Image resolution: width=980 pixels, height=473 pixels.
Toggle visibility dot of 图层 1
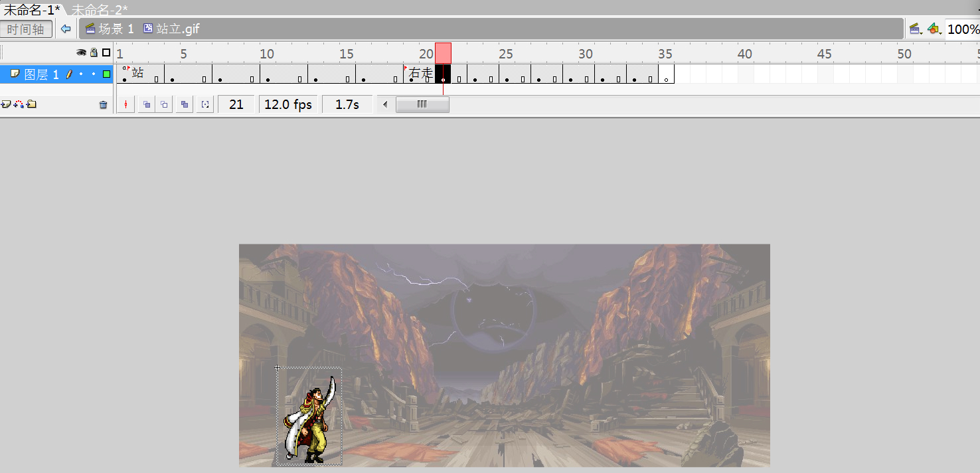click(81, 74)
